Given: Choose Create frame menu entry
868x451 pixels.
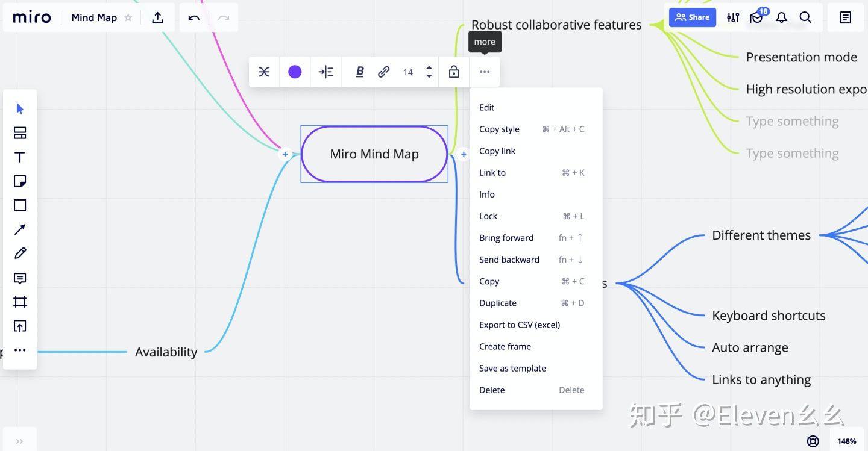Looking at the screenshot, I should coord(536,346).
